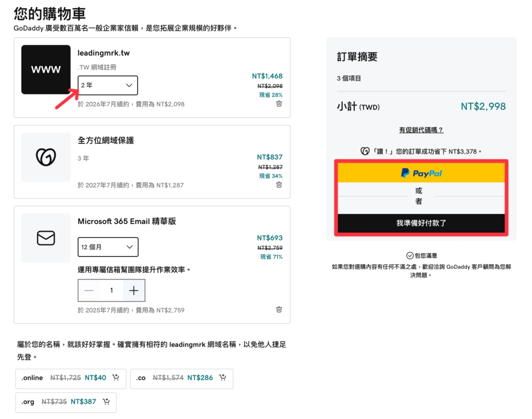Viewport: 532px width, 419px height.
Task: Click the .TW 網域註冊 label
Action: point(97,67)
